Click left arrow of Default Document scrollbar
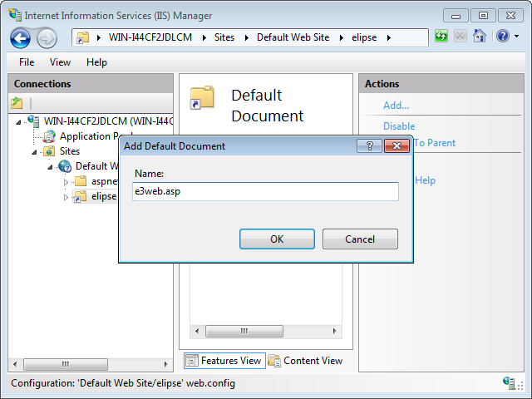532x399 pixels. (x=197, y=331)
